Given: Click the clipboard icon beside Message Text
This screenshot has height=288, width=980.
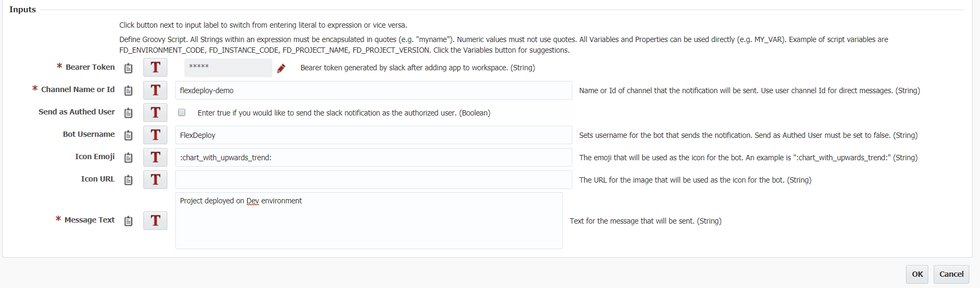Looking at the screenshot, I should pyautogui.click(x=128, y=221).
